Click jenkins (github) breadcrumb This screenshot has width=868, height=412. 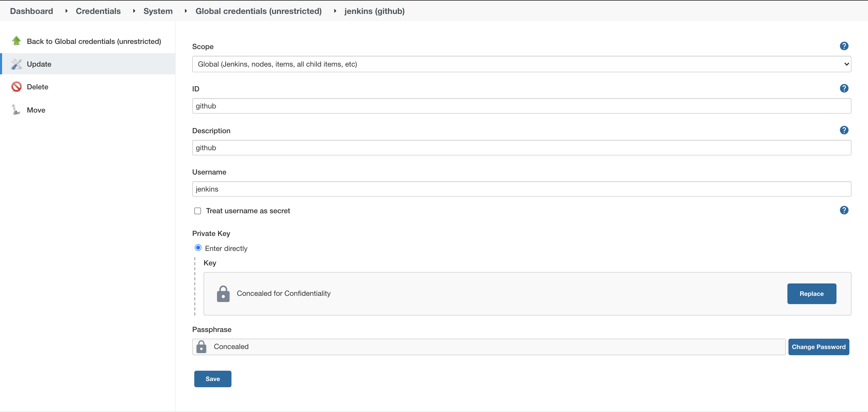coord(374,11)
